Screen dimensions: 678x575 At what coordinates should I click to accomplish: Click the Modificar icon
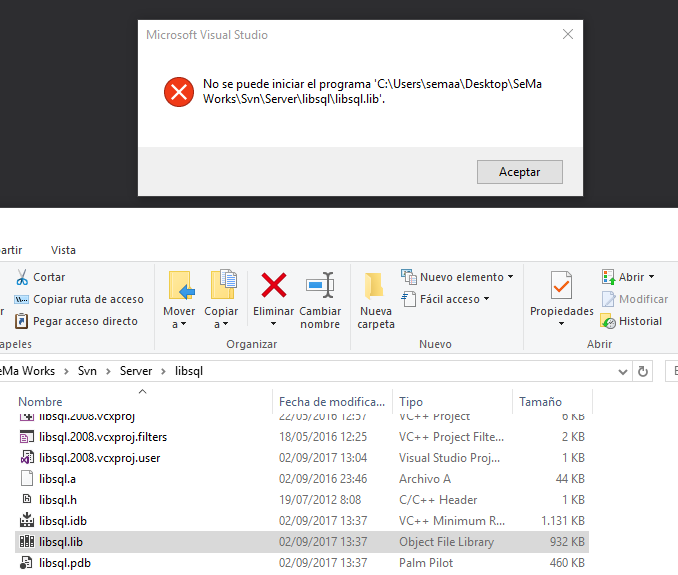[x=608, y=299]
